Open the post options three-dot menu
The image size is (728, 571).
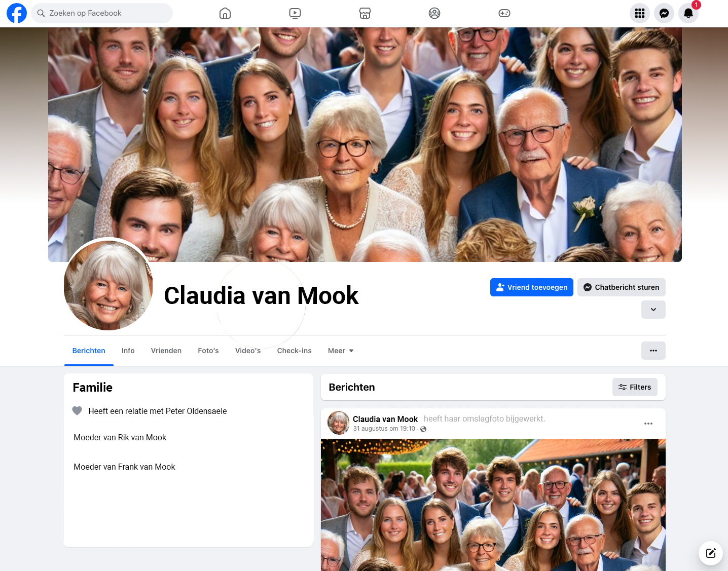(648, 424)
